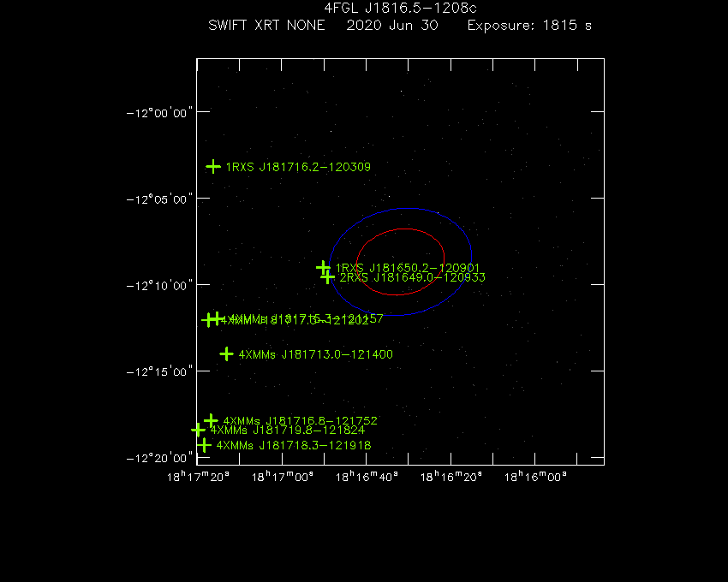Screen dimensions: 728x582
Task: Click the observation date 2020 Jun 30
Action: (x=392, y=26)
